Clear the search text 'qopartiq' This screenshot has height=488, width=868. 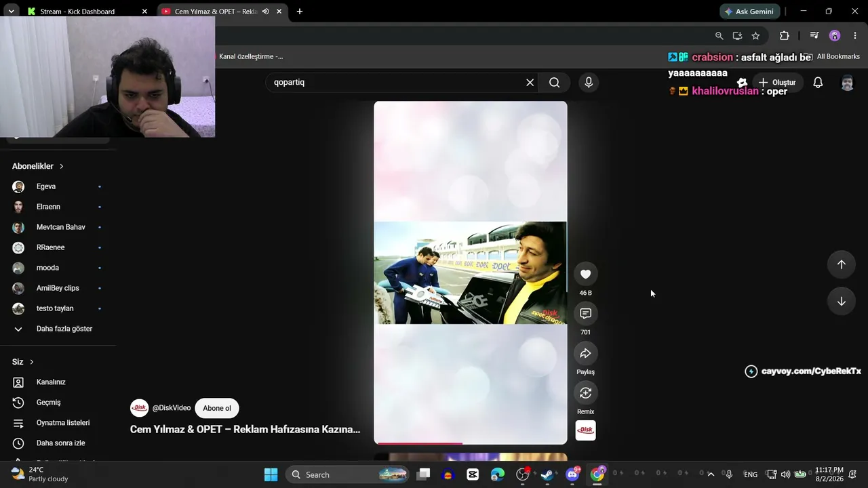[530, 82]
